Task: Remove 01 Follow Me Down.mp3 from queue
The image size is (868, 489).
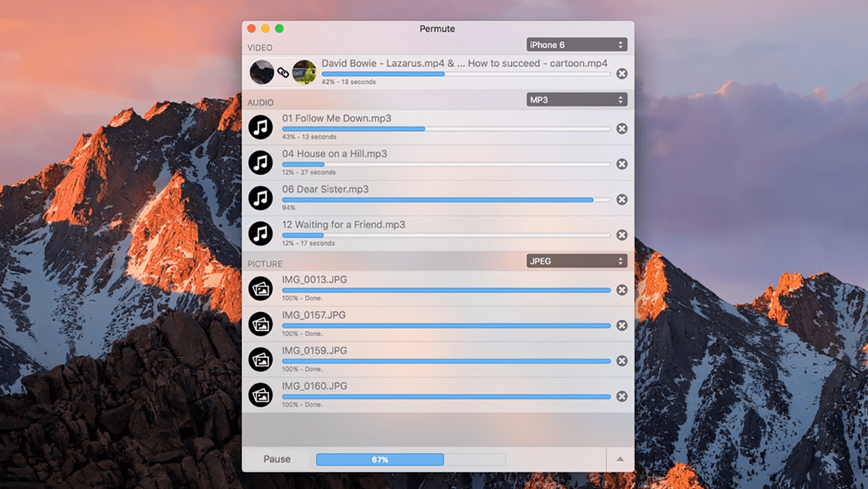Action: click(622, 129)
